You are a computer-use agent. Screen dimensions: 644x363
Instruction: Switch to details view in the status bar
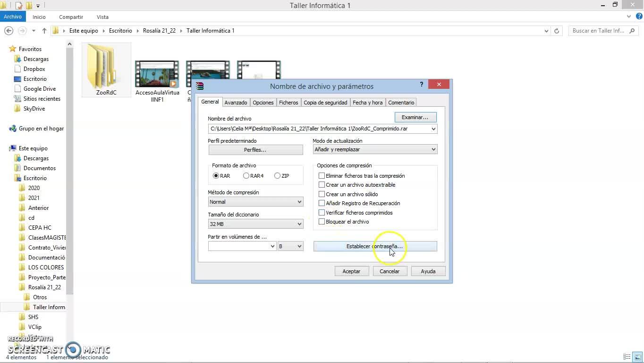[627, 357]
